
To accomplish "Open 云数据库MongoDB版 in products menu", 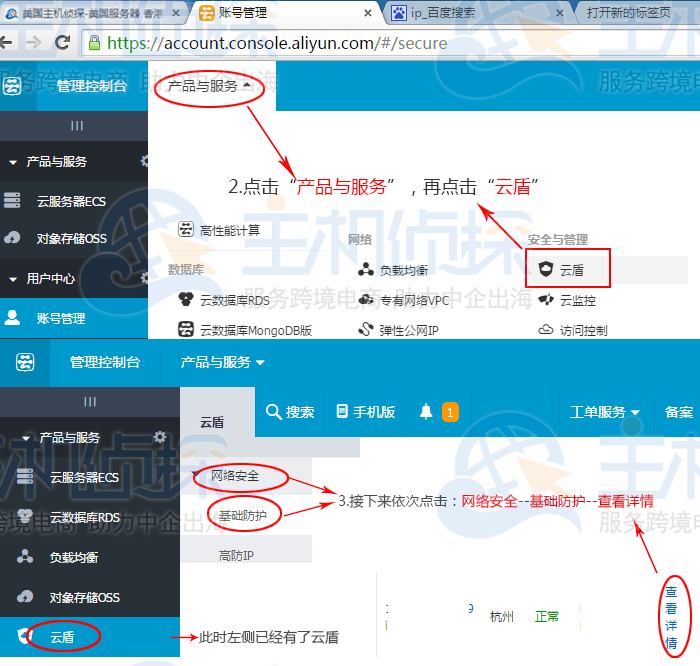I will (256, 330).
